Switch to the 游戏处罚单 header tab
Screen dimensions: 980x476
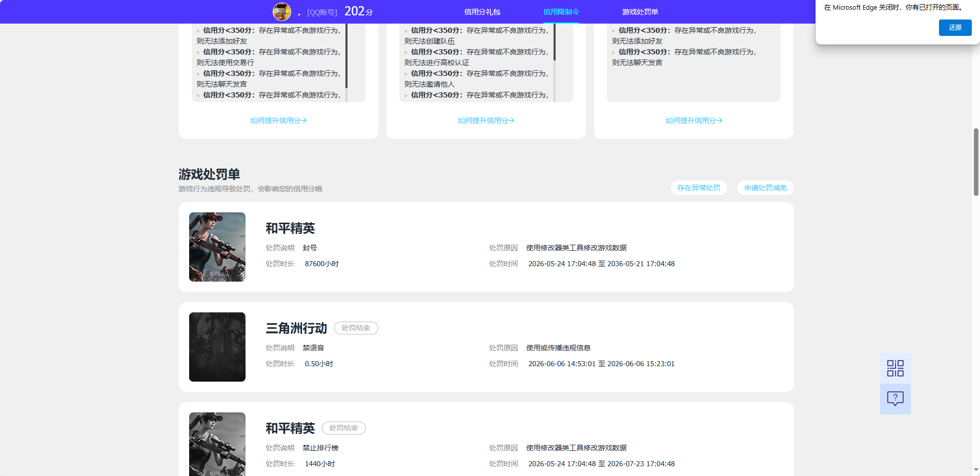(640, 12)
